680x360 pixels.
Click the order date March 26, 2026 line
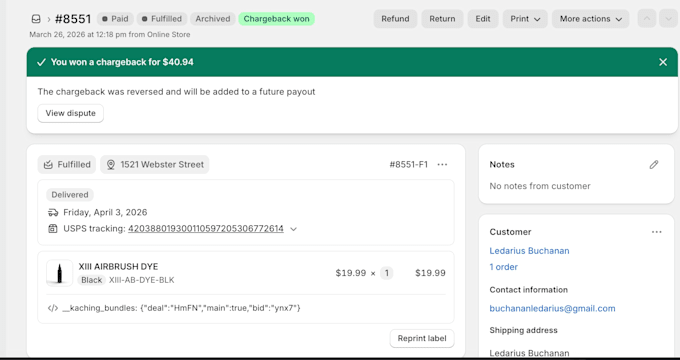click(x=110, y=35)
